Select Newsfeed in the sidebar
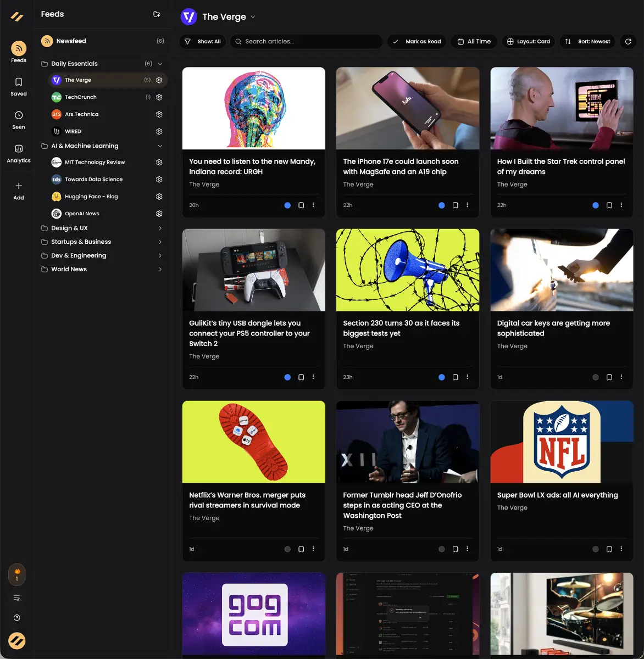The height and width of the screenshot is (659, 644). coord(102,41)
